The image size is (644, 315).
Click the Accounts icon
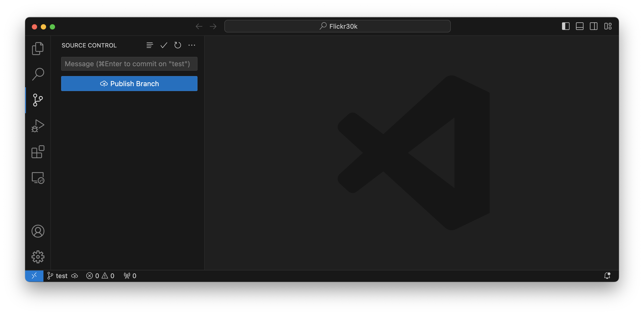[x=38, y=231]
